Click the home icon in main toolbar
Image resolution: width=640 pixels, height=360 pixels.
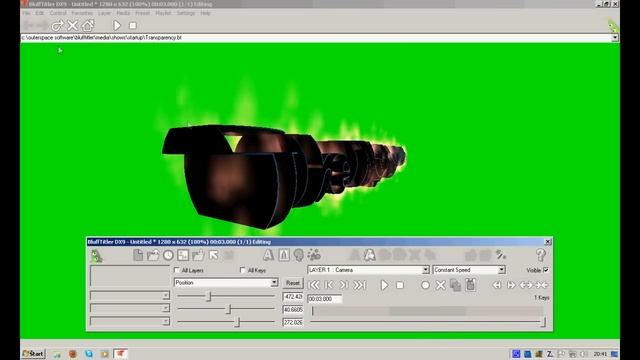[88, 26]
